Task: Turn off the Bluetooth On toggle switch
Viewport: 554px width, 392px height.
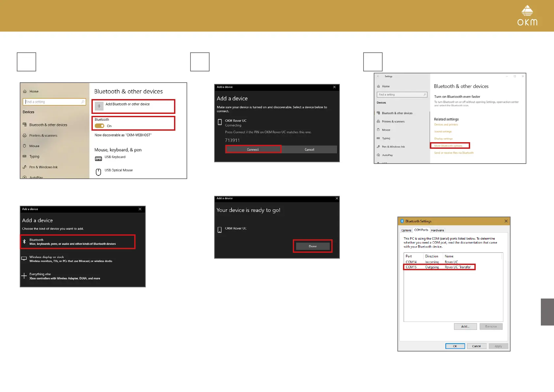Action: (x=99, y=126)
